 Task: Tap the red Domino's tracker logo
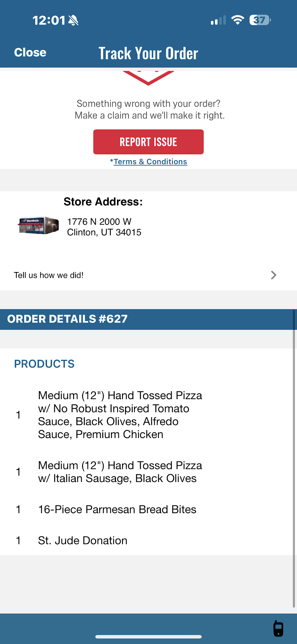pyautogui.click(x=148, y=78)
